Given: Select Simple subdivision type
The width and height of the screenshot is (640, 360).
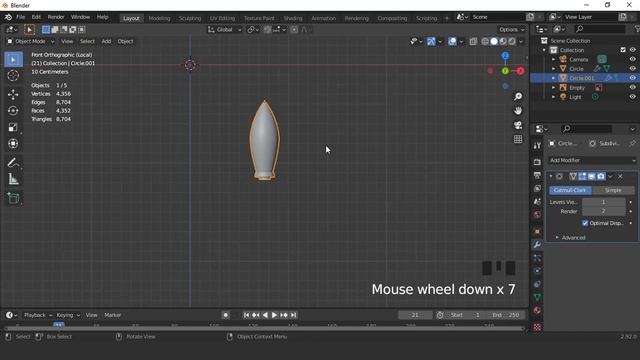Looking at the screenshot, I should click(x=613, y=191).
